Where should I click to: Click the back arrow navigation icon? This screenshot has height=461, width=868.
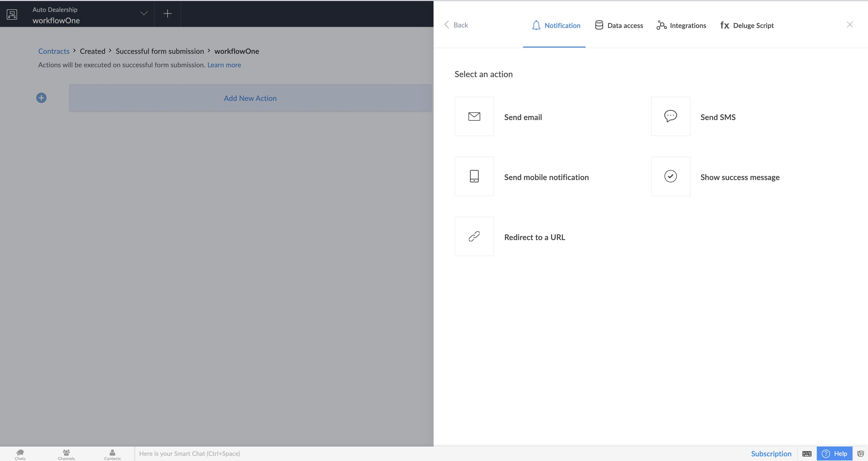coord(447,25)
